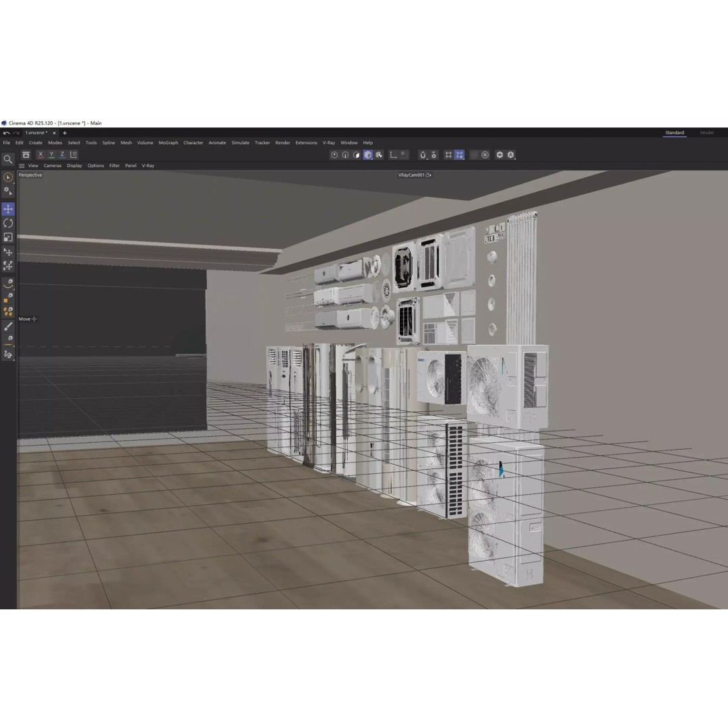Select the Live Selection tool

coord(8,177)
